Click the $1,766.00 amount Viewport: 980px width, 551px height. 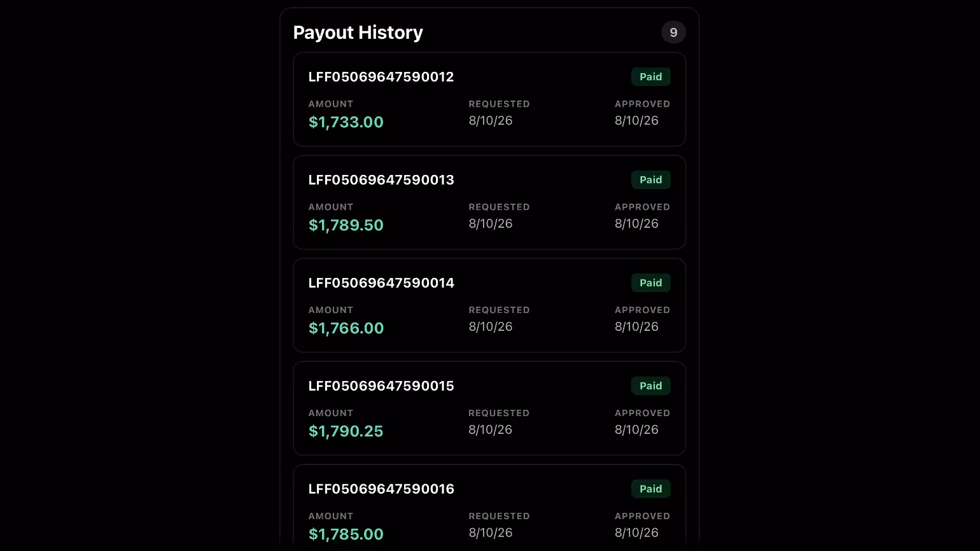tap(346, 328)
